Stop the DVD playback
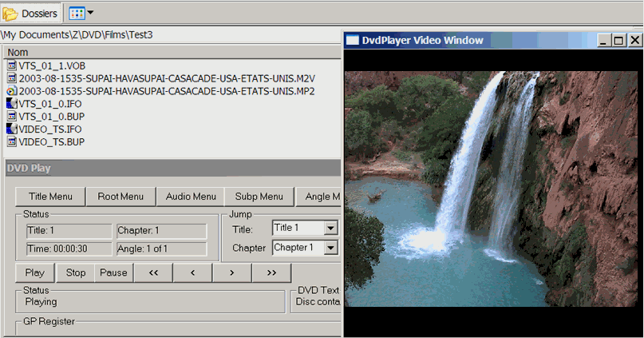Image resolution: width=644 pixels, height=338 pixels. click(76, 272)
